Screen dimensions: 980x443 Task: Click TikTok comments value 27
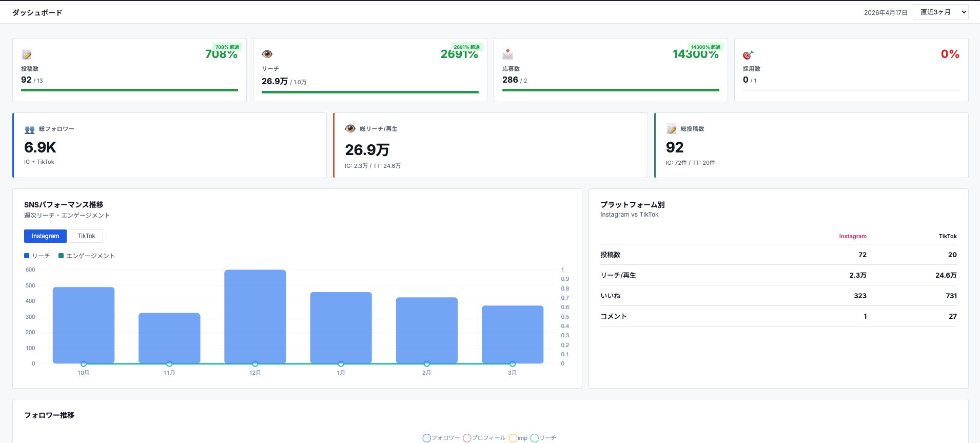(x=952, y=316)
